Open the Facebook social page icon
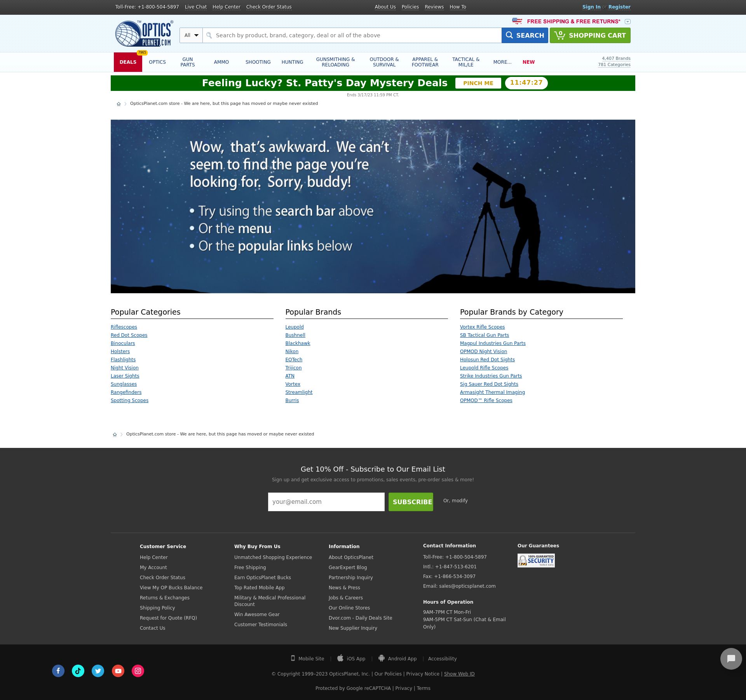Screen dimensions: 746x700 58,671
